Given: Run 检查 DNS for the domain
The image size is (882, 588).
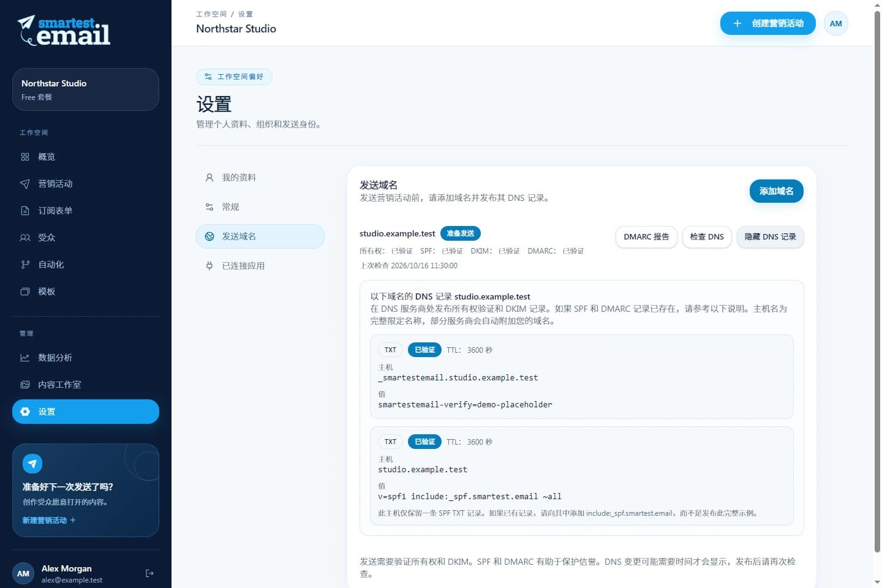Looking at the screenshot, I should pyautogui.click(x=707, y=237).
